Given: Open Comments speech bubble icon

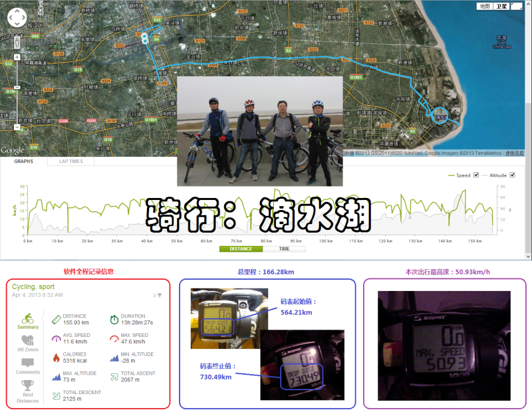Looking at the screenshot, I should 28,363.
